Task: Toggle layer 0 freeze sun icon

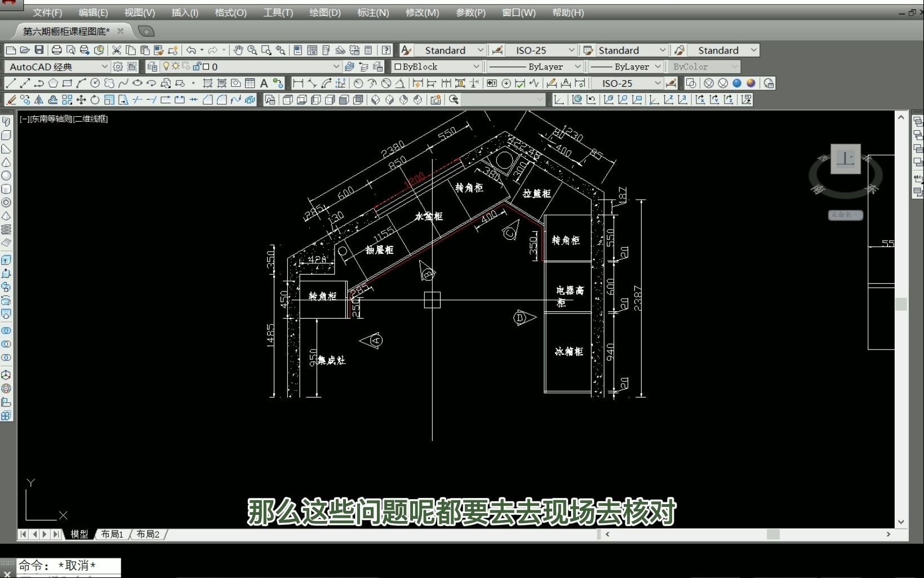Action: (x=176, y=67)
